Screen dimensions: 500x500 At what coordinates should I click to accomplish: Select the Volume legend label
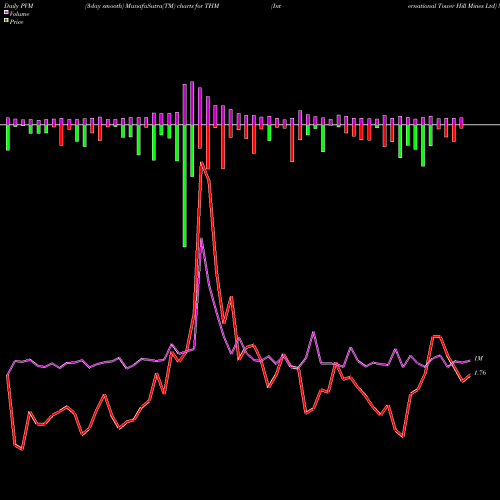pyautogui.click(x=19, y=14)
